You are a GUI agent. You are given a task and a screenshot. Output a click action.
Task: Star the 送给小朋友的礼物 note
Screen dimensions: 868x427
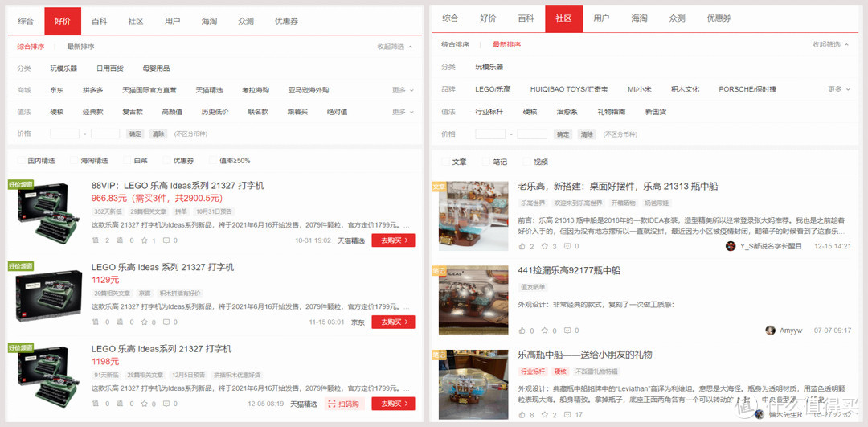point(545,414)
